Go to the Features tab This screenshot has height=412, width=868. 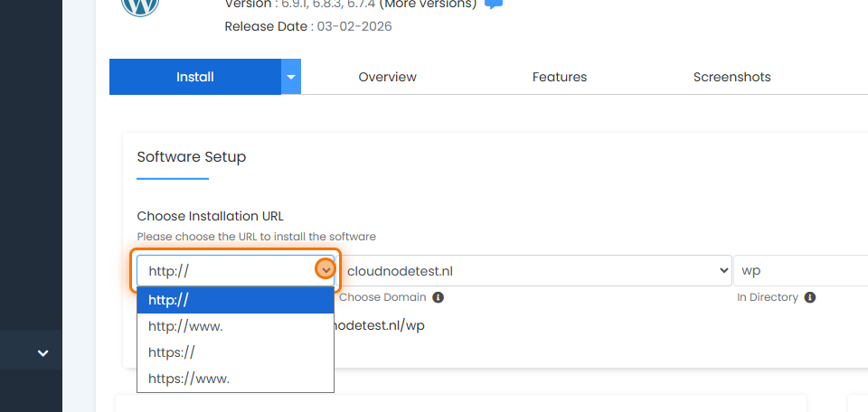tap(559, 77)
